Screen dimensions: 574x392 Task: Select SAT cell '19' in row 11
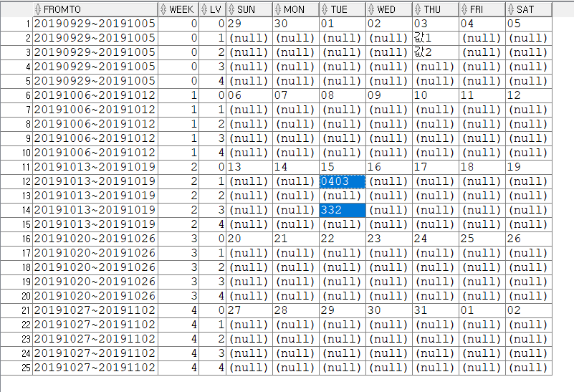pos(529,167)
